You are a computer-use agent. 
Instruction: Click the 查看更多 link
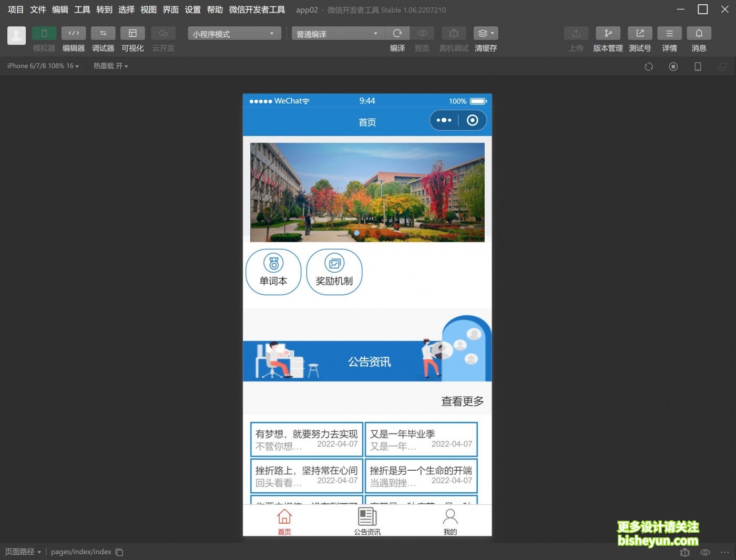pos(462,401)
